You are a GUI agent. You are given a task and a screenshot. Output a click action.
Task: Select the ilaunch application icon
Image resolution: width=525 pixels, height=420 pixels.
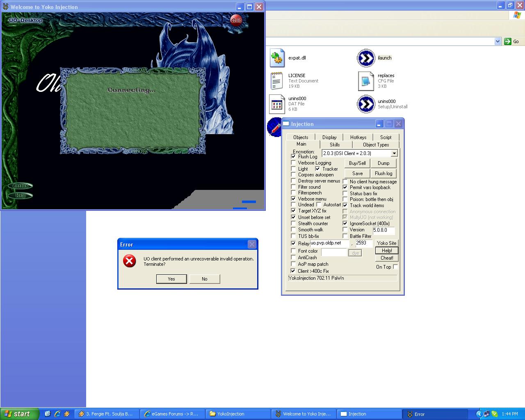point(366,58)
